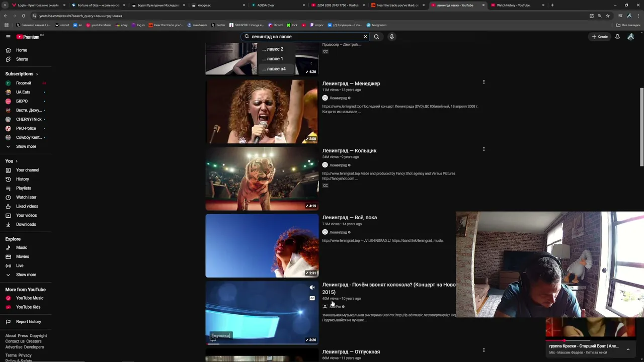Open Movies in Explore section

[23, 256]
